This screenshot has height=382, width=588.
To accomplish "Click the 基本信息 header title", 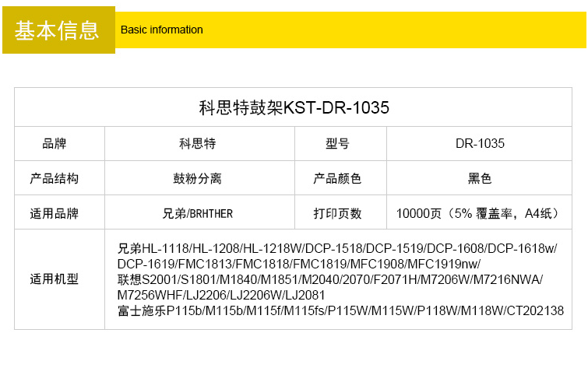I will pyautogui.click(x=57, y=30).
